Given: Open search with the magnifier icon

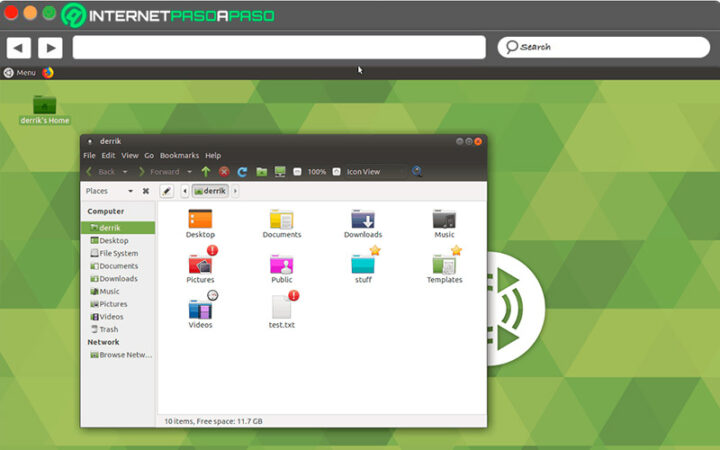Looking at the screenshot, I should coord(416,172).
